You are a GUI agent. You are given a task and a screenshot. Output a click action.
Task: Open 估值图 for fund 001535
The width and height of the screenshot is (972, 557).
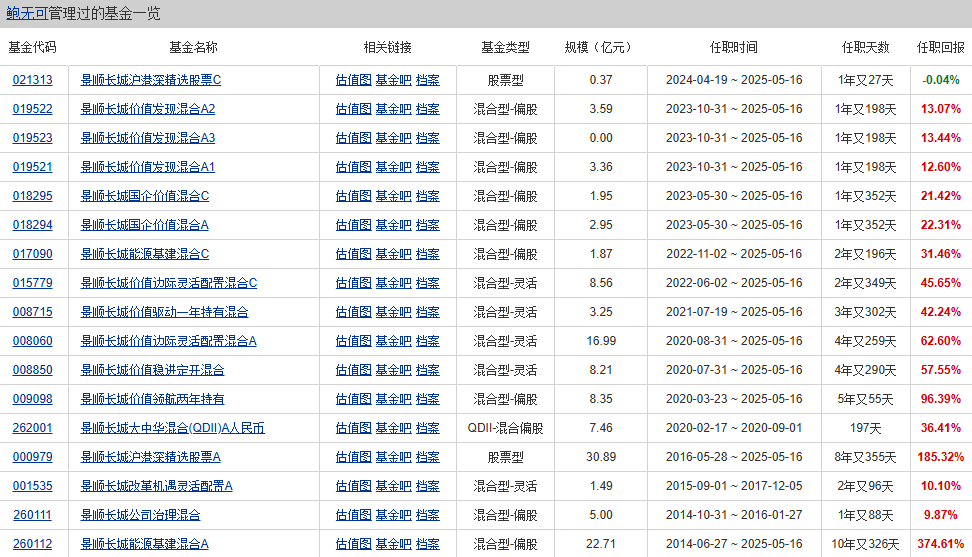pyautogui.click(x=353, y=486)
